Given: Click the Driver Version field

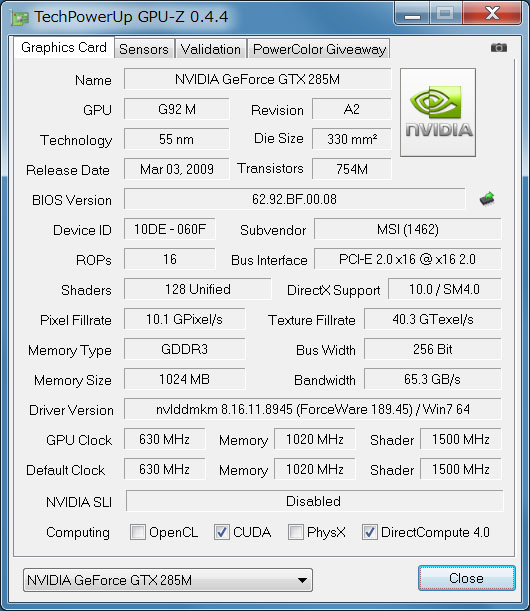Looking at the screenshot, I should pyautogui.click(x=313, y=409).
